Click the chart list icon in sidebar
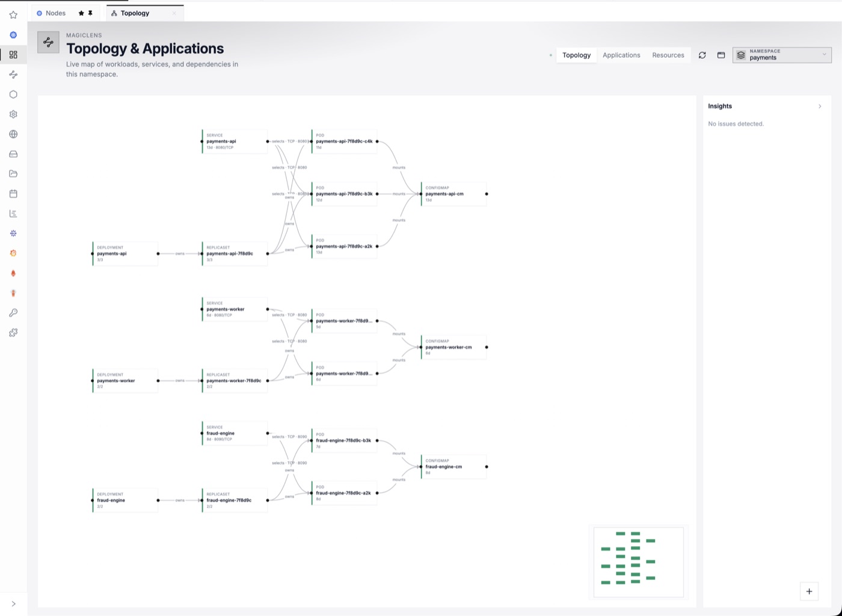 click(13, 214)
